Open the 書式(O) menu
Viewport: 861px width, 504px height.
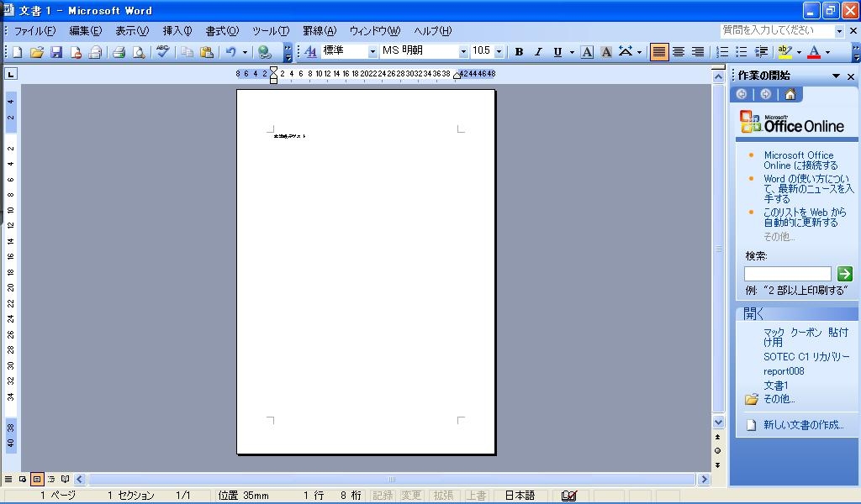222,31
